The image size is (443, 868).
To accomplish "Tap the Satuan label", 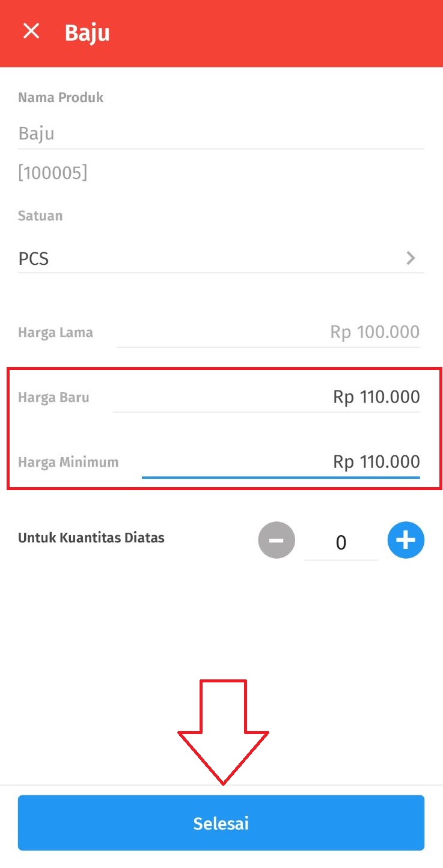I will (x=40, y=216).
